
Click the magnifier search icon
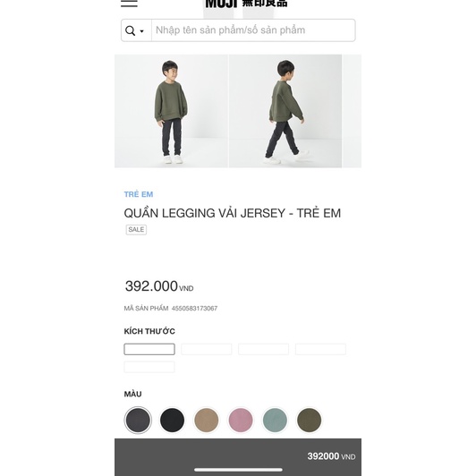click(131, 30)
